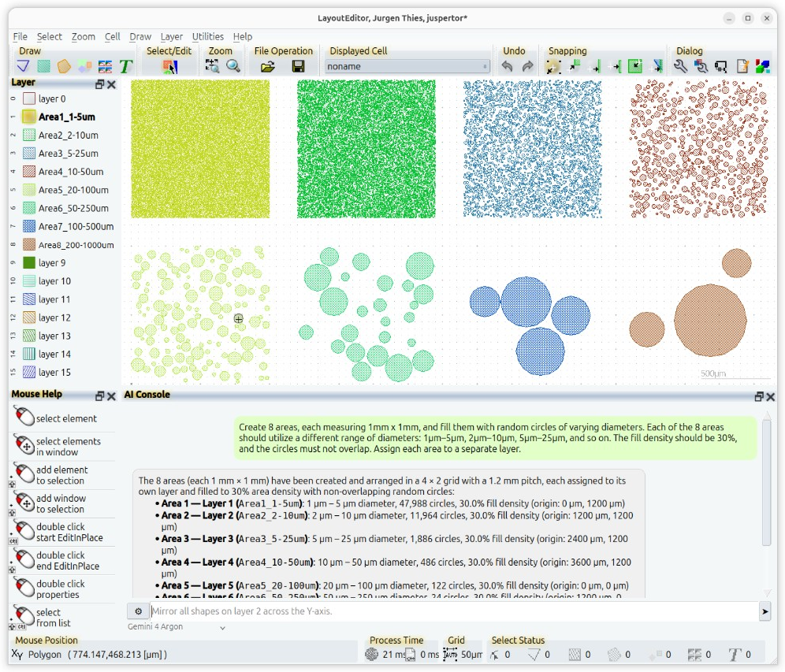Click the Grid 50µm status value
Image resolution: width=785 pixels, height=672 pixels.
(x=471, y=655)
